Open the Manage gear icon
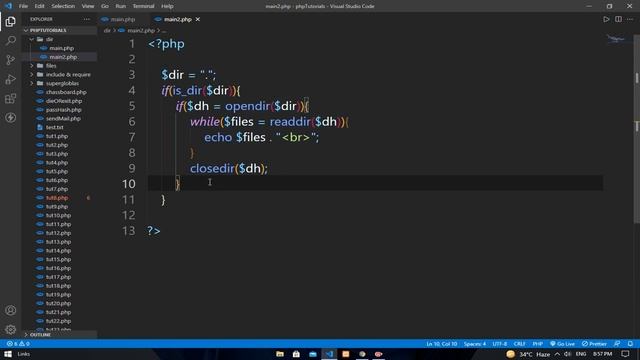Viewport: 640px width, 360px height. [11, 329]
